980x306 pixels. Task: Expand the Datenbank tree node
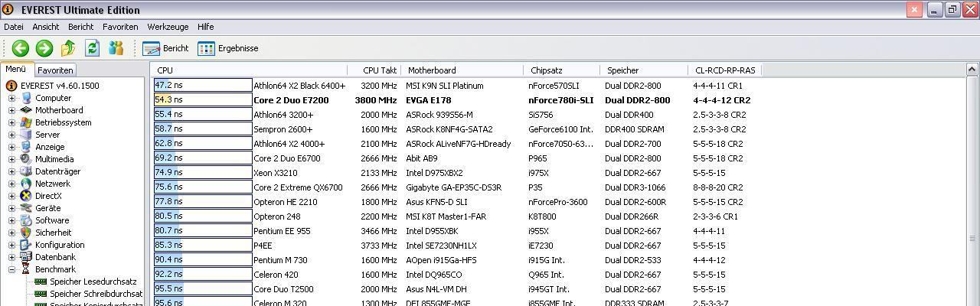tap(11, 257)
